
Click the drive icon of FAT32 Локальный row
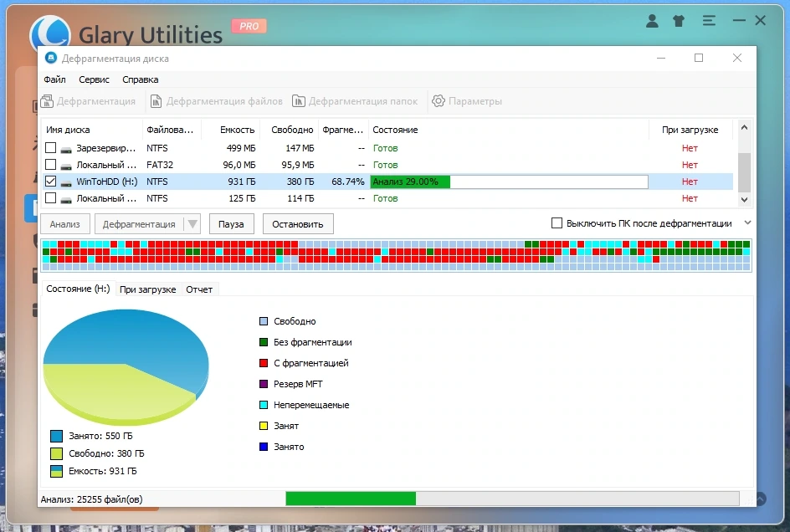[x=66, y=166]
